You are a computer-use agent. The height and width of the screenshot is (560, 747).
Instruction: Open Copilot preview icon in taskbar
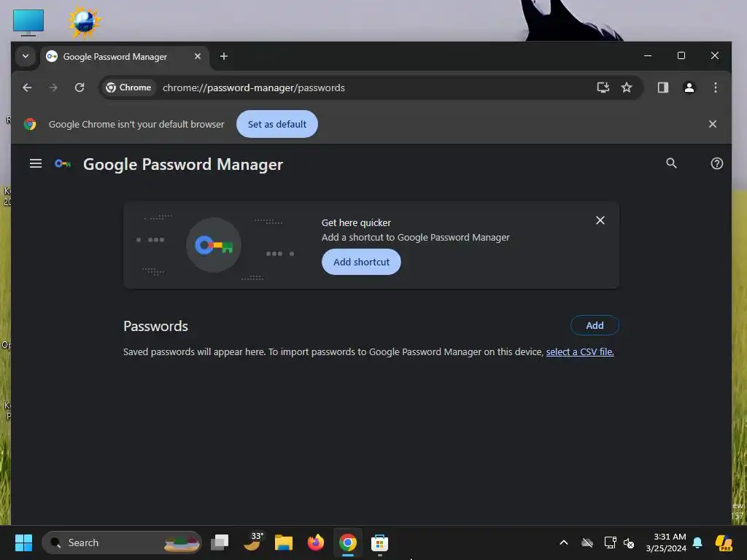tap(724, 542)
